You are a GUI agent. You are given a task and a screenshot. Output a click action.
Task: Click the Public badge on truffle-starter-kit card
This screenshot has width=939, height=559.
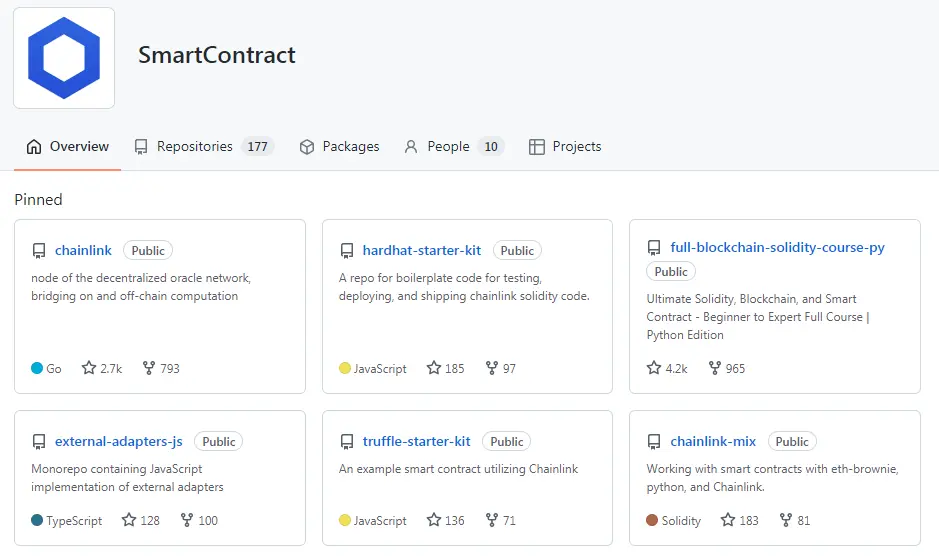[507, 442]
